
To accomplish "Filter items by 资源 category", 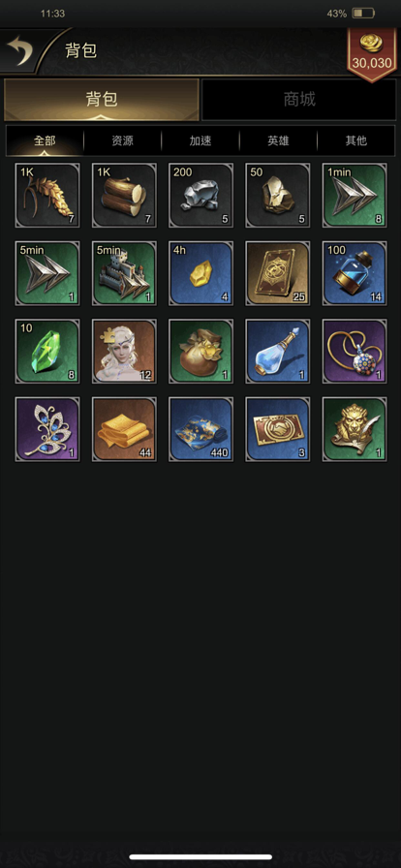I will point(122,140).
